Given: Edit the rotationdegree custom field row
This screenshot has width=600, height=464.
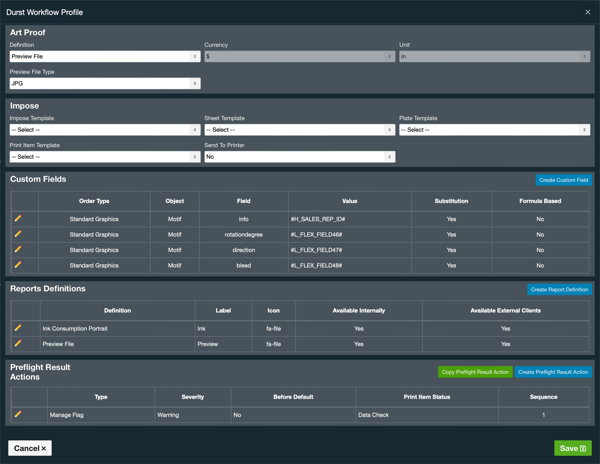Looking at the screenshot, I should (18, 234).
